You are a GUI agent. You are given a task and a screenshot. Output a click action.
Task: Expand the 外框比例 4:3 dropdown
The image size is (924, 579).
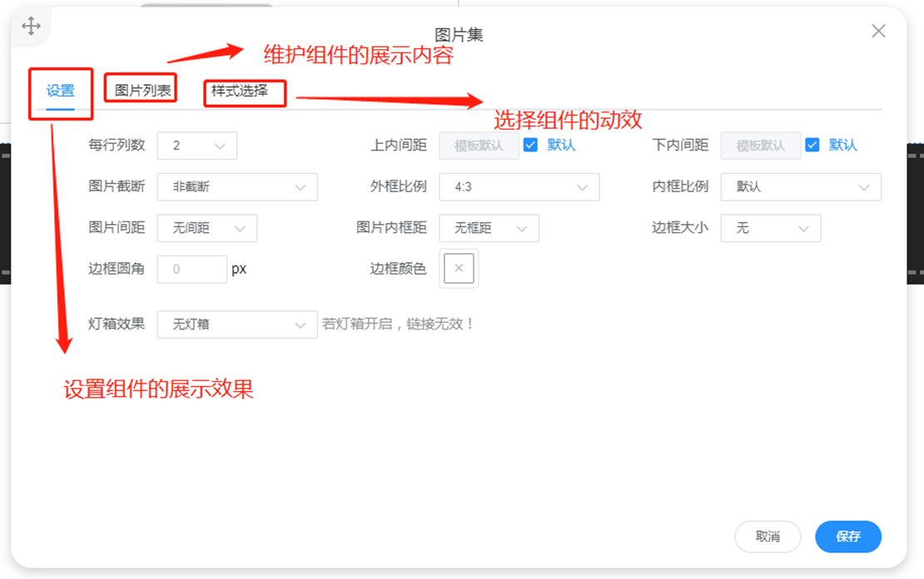click(519, 187)
